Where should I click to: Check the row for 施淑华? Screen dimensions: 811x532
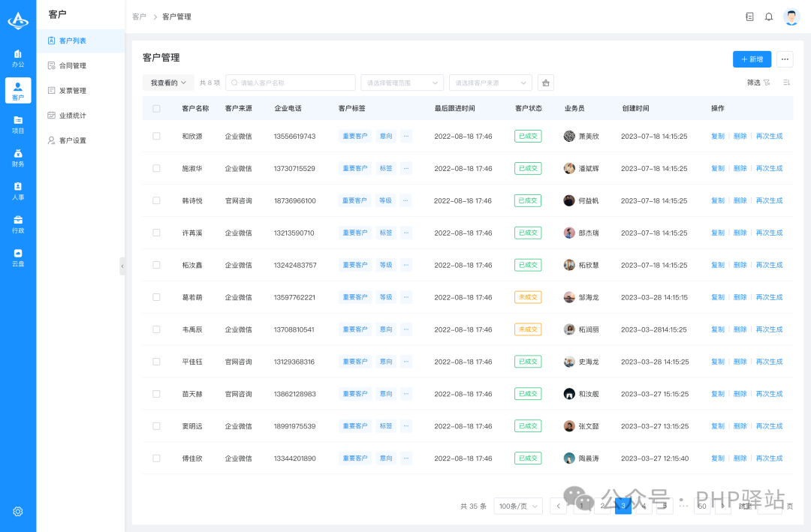156,168
